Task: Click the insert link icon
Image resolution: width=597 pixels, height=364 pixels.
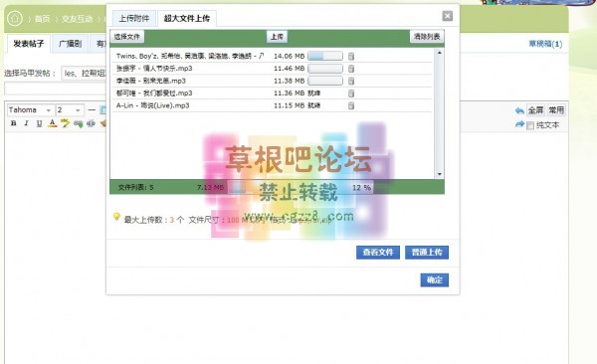Action: pos(79,123)
